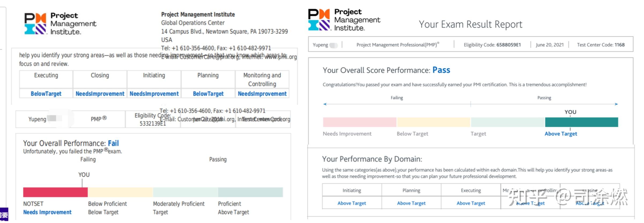Click the purple badge in the bottom-left corner
This screenshot has width=644, height=223.
click(4, 214)
